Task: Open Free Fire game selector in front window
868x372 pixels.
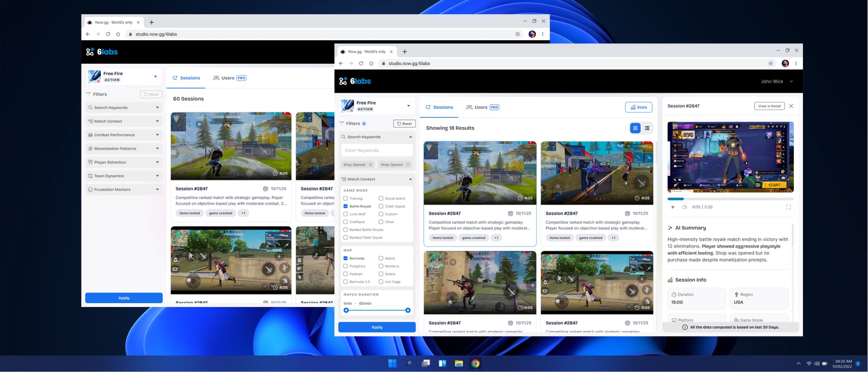Action: tap(377, 106)
